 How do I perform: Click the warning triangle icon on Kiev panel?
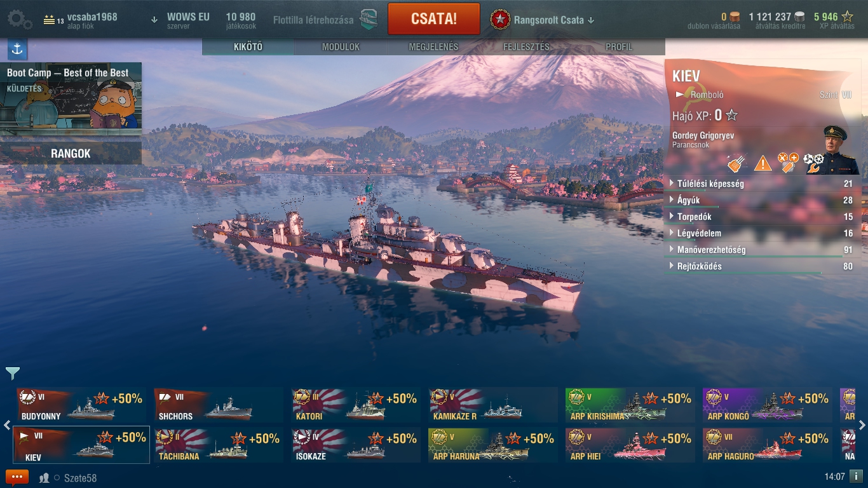[x=763, y=163]
